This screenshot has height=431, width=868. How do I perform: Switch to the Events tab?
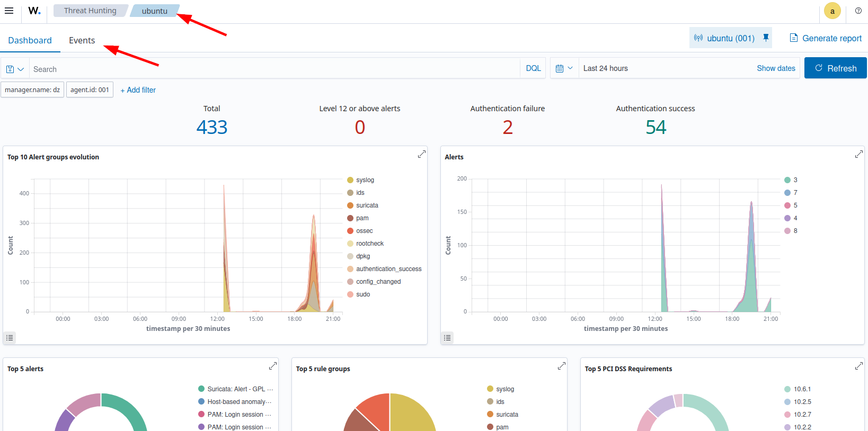pos(82,41)
